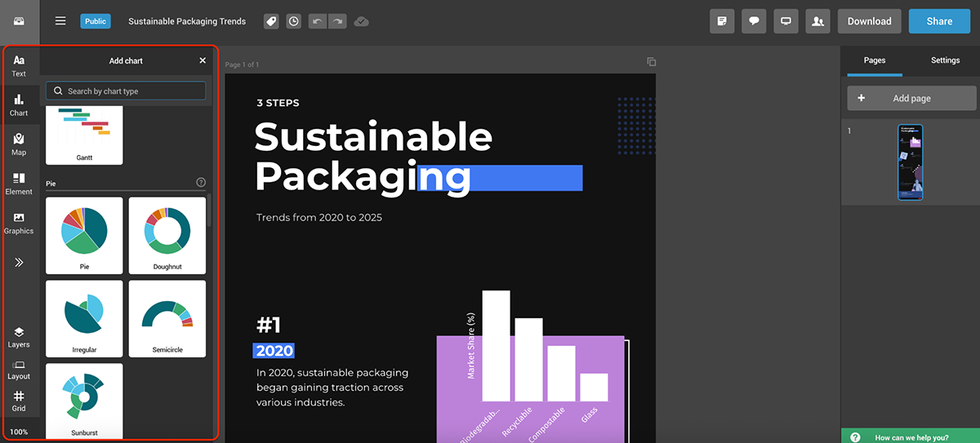Screen dimensions: 980x443
Task: Select the Graphics tool in sidebar
Action: (19, 223)
